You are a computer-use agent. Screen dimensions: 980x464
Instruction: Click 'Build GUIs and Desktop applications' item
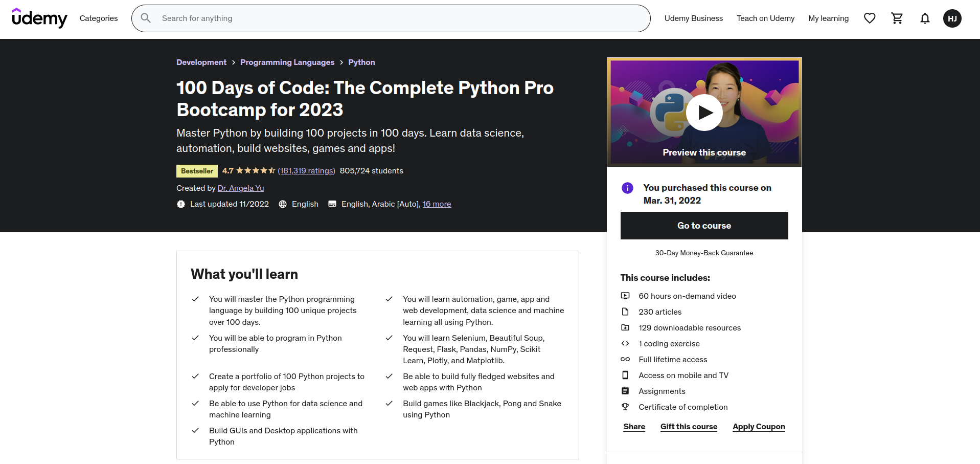(284, 436)
